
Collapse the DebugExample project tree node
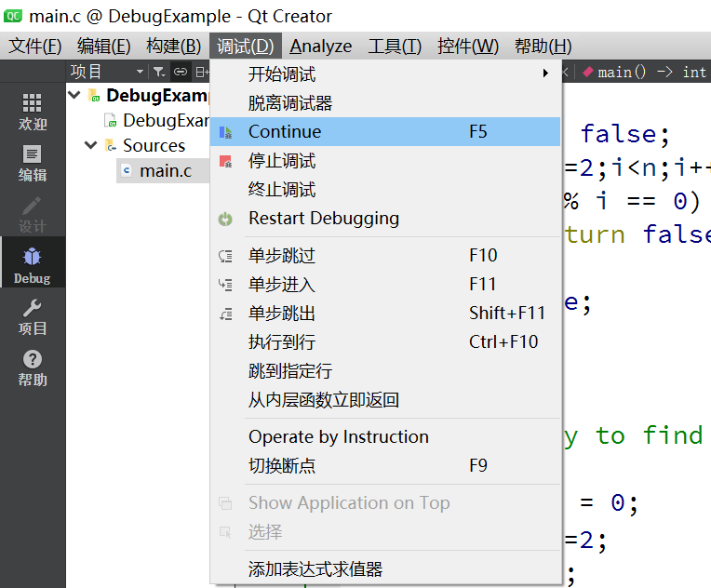click(74, 95)
